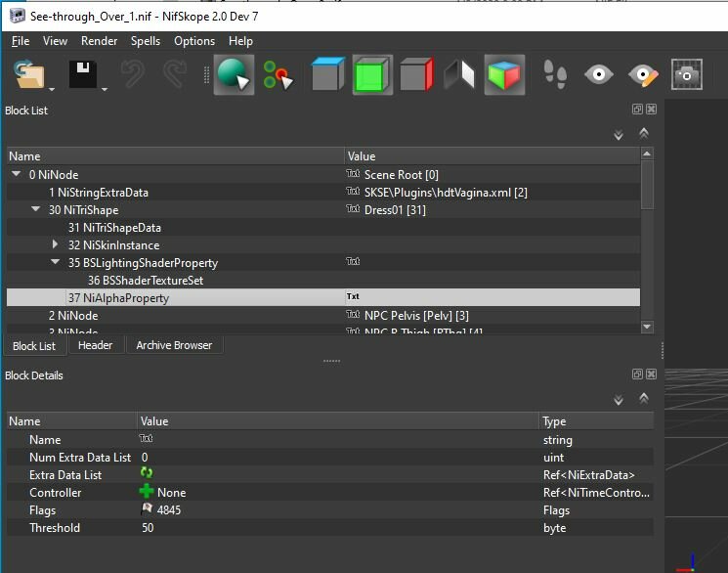Click Block List expand-all double chevron down
This screenshot has width=728, height=573.
pos(619,135)
